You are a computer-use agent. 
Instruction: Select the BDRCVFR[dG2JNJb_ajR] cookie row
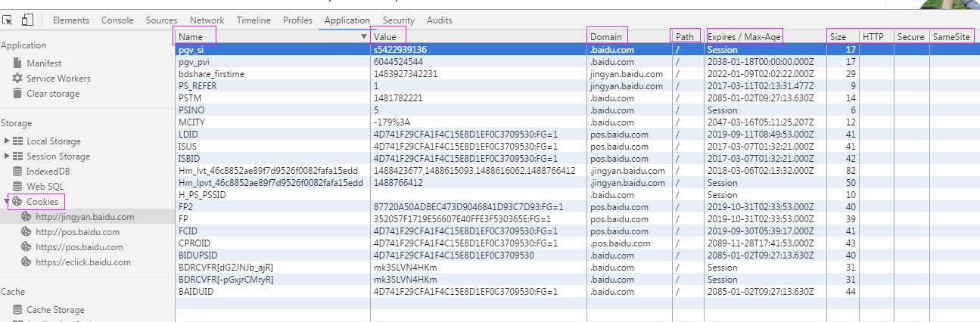click(x=577, y=268)
